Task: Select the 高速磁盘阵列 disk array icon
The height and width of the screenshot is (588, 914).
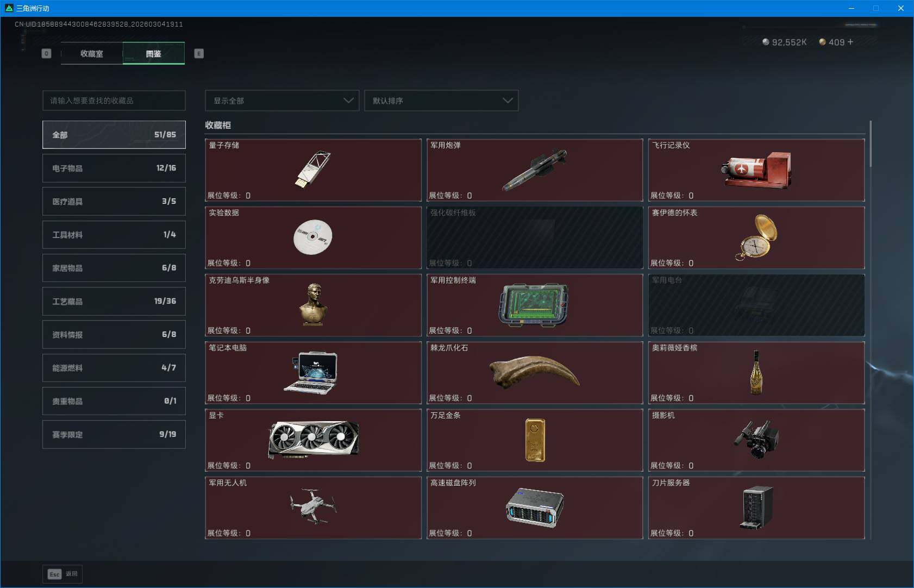Action: tap(534, 508)
